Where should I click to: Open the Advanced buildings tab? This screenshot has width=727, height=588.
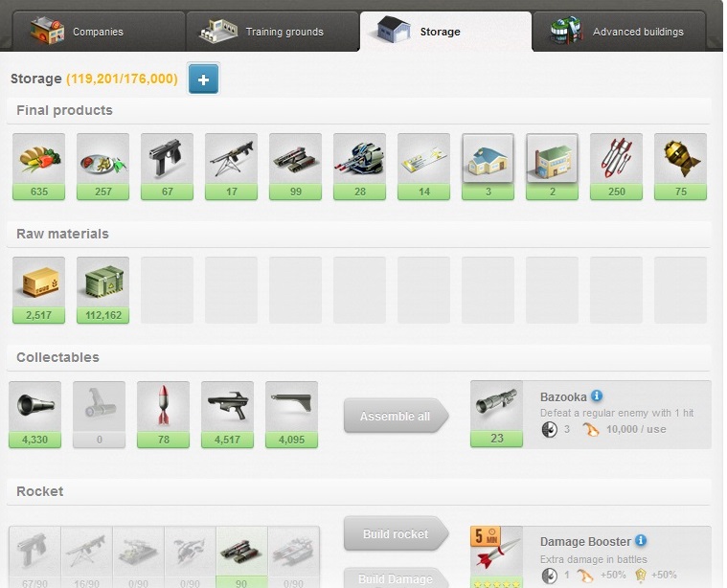[619, 32]
